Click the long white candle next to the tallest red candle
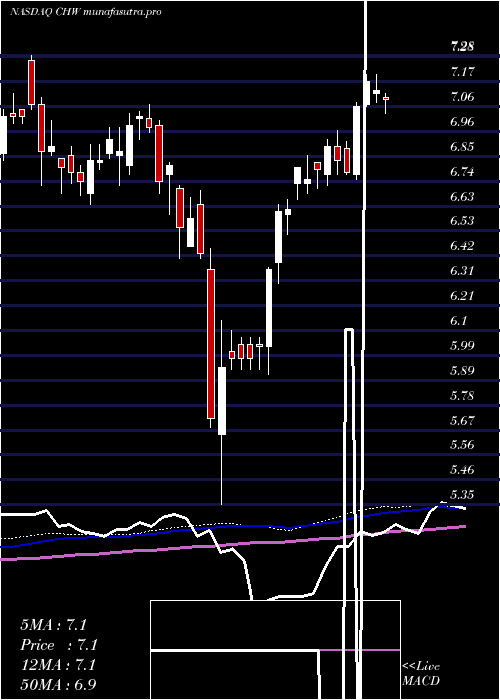The width and height of the screenshot is (500, 700). (x=222, y=401)
